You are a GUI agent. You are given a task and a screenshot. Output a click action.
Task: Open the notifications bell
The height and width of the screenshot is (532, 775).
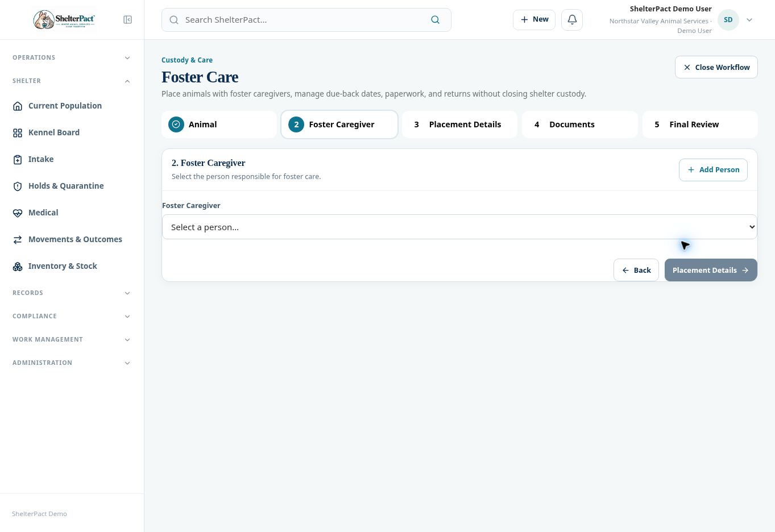(572, 20)
